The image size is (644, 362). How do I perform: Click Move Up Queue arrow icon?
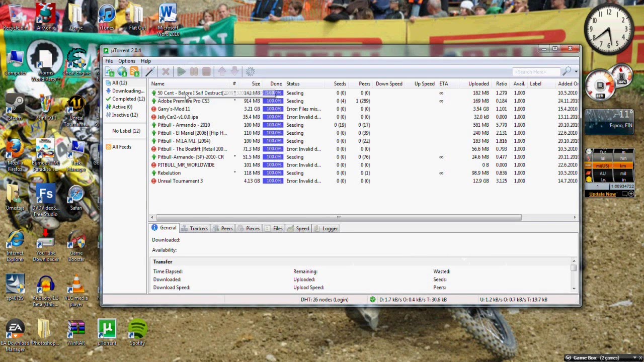click(x=222, y=72)
